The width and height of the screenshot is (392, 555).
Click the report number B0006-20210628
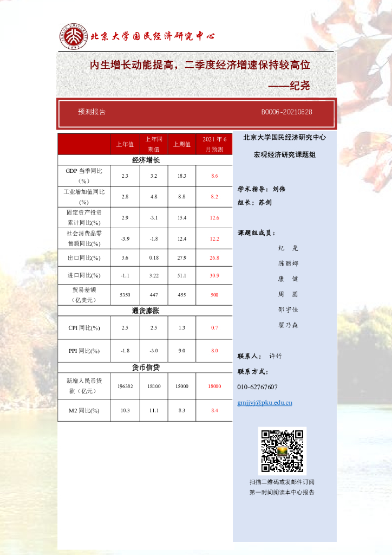[286, 112]
